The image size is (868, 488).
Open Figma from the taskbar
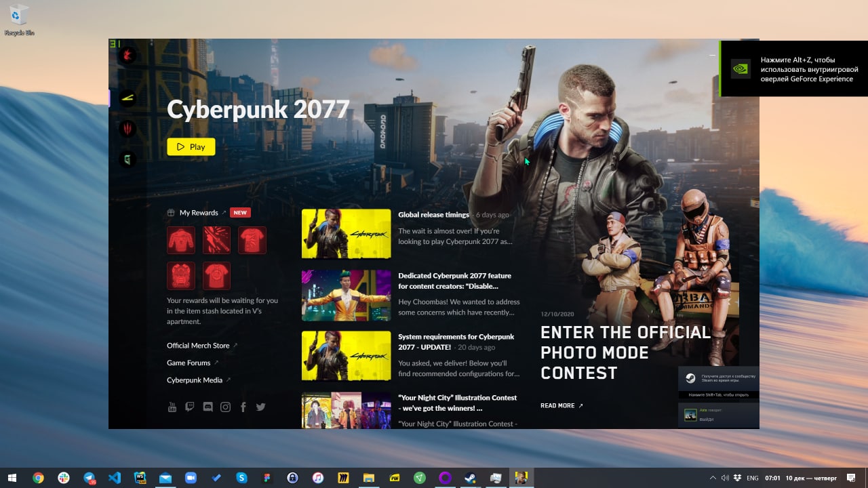pyautogui.click(x=267, y=478)
